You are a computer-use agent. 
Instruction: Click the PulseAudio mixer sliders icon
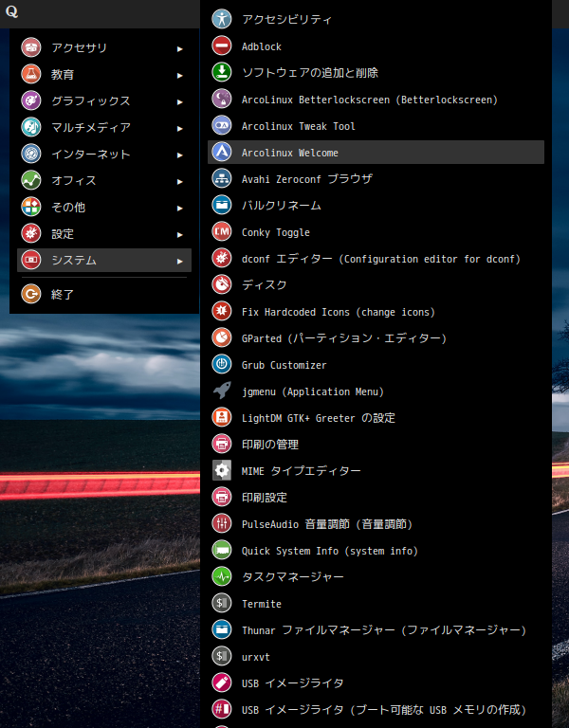pyautogui.click(x=222, y=523)
